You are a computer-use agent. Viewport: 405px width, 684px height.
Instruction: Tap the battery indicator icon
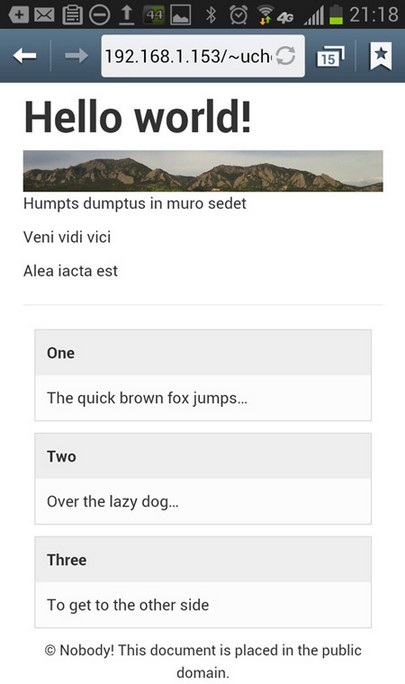click(x=336, y=14)
